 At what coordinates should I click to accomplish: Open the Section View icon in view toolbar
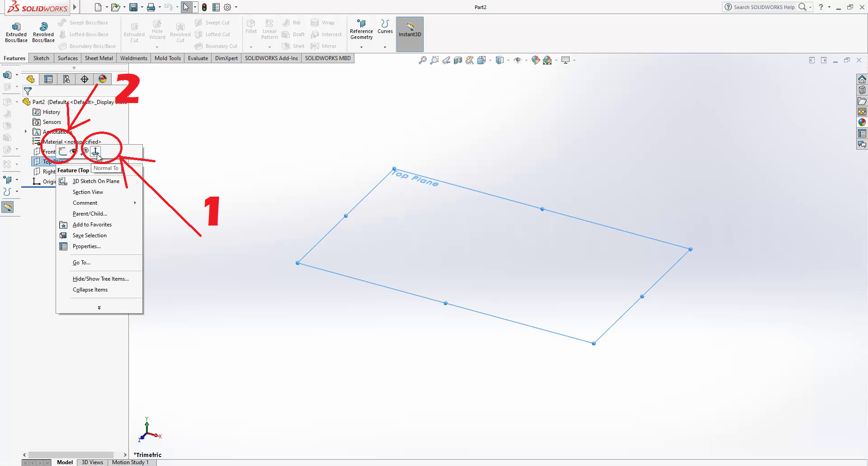(458, 60)
